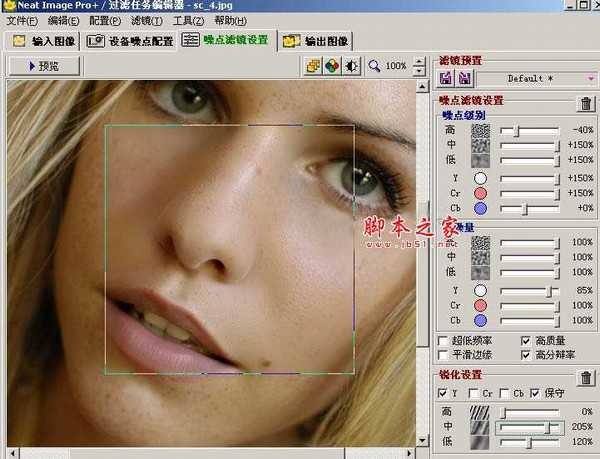600x459 pixels.
Task: Click the brightness contrast icon
Action: tap(351, 66)
